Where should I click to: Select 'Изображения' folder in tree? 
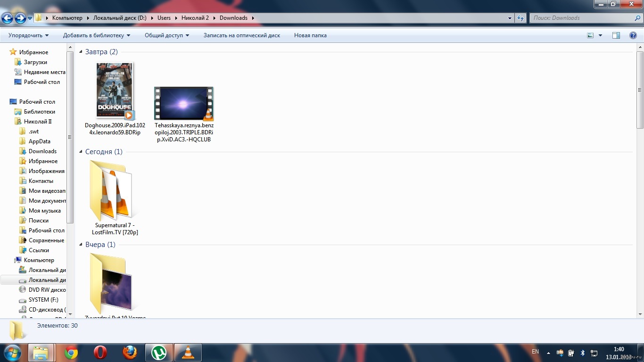pyautogui.click(x=47, y=171)
